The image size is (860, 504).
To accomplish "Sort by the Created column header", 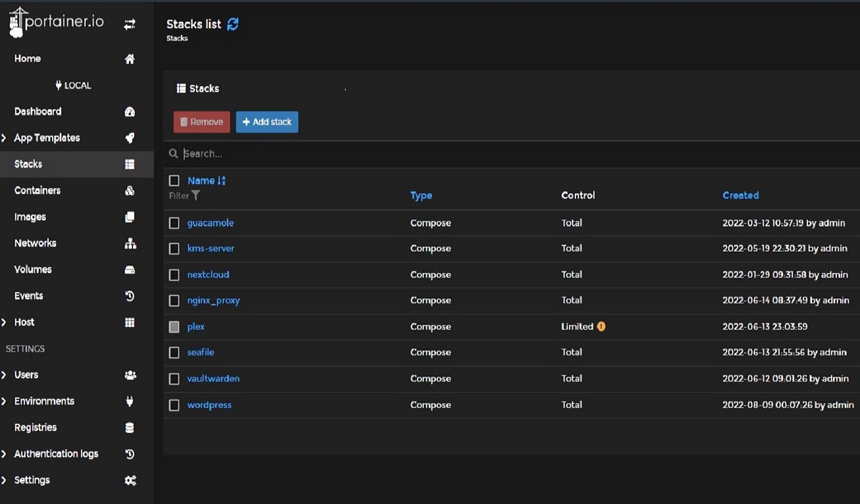I will coord(740,195).
